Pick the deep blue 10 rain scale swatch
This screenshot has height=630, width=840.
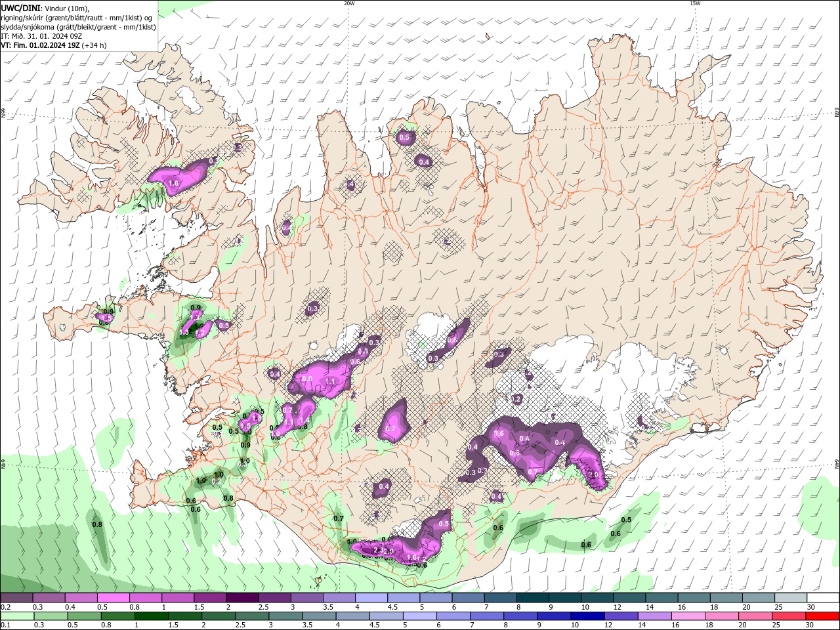588,616
